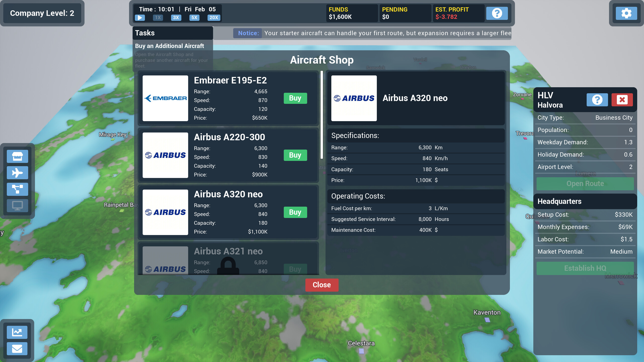Click the locked Airbus A321 neo Buy button
The image size is (644, 362).
295,269
